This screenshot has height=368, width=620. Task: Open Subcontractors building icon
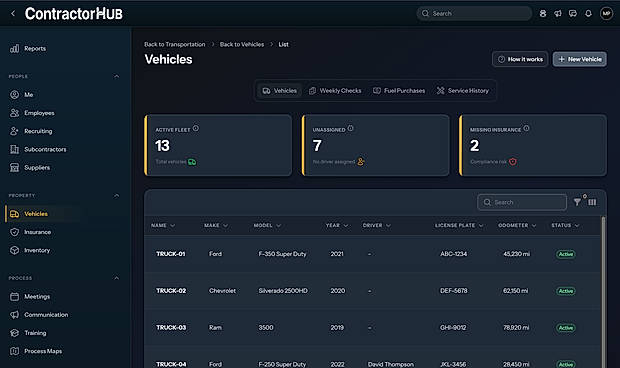[x=15, y=149]
